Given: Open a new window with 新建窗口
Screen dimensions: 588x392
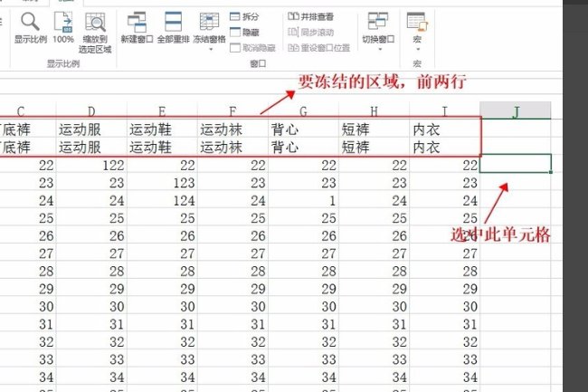Looking at the screenshot, I should coord(137,28).
